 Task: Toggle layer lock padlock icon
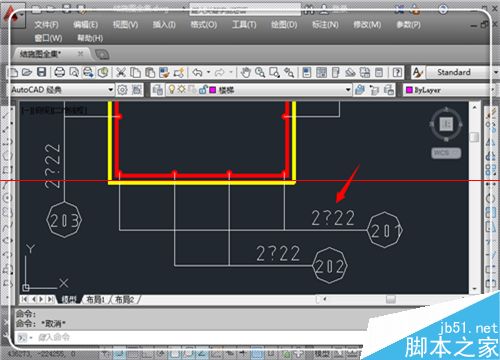(x=203, y=89)
